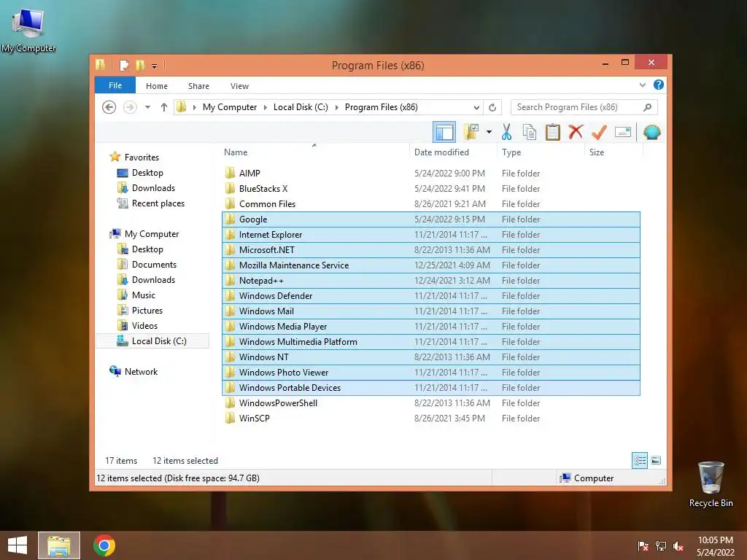Sort by the Type column header
The width and height of the screenshot is (747, 560).
(x=511, y=152)
